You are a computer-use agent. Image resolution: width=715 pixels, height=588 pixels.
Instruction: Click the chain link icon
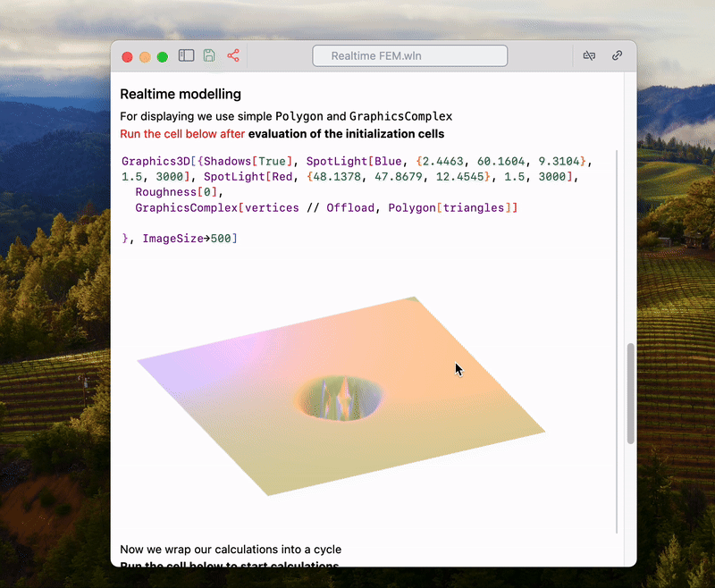pos(617,55)
